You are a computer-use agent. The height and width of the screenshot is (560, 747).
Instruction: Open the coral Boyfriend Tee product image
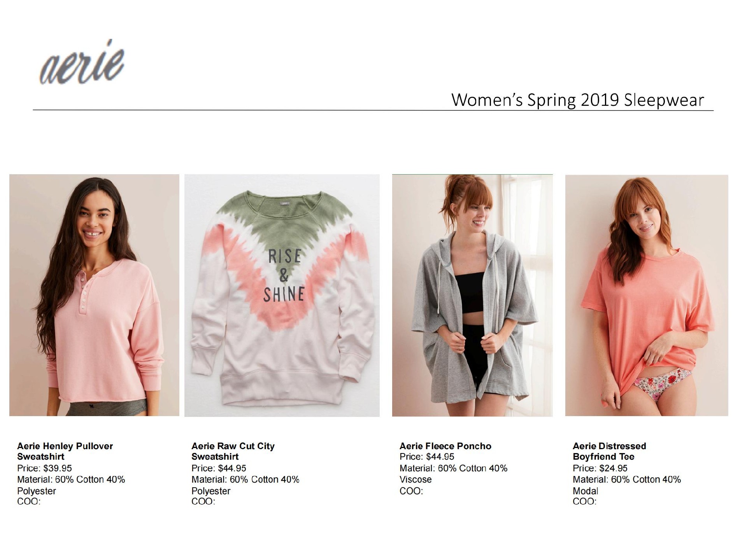pyautogui.click(x=646, y=295)
